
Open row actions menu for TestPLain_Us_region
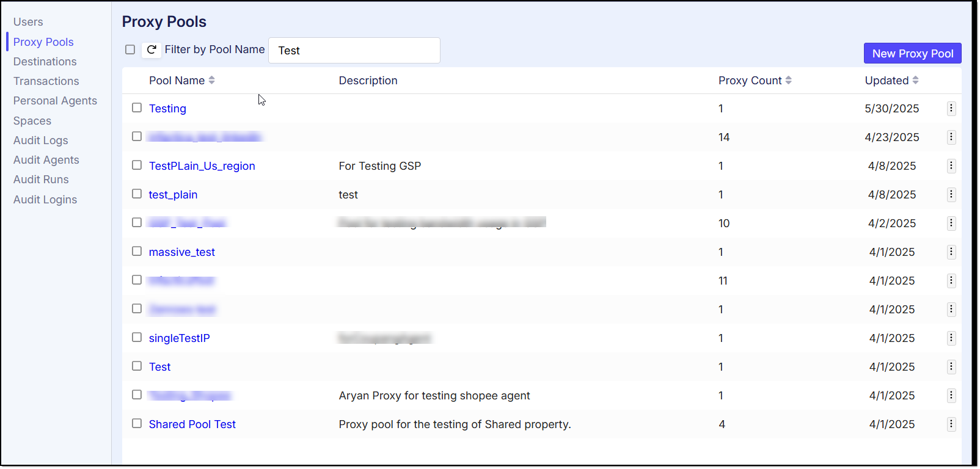951,166
